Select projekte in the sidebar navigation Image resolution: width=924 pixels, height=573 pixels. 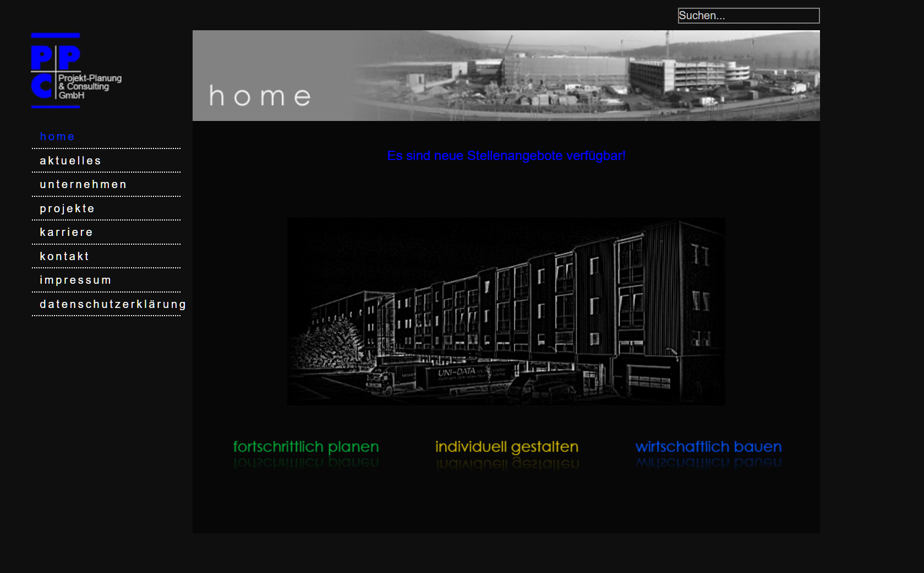pyautogui.click(x=67, y=208)
